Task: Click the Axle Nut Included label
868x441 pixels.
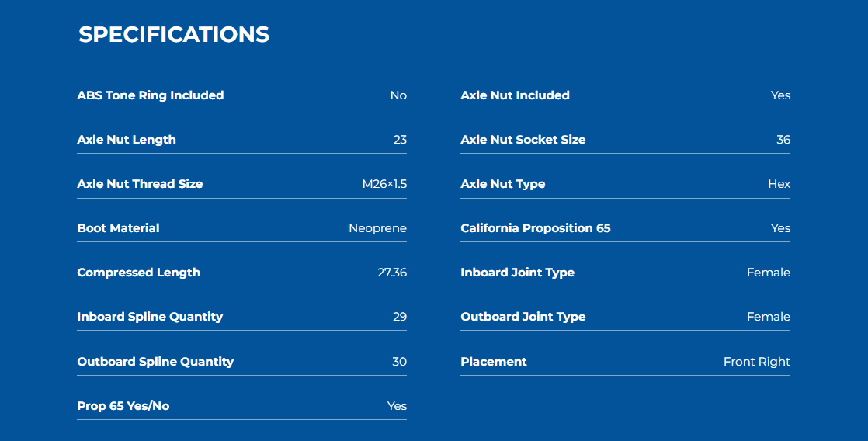Action: 515,95
